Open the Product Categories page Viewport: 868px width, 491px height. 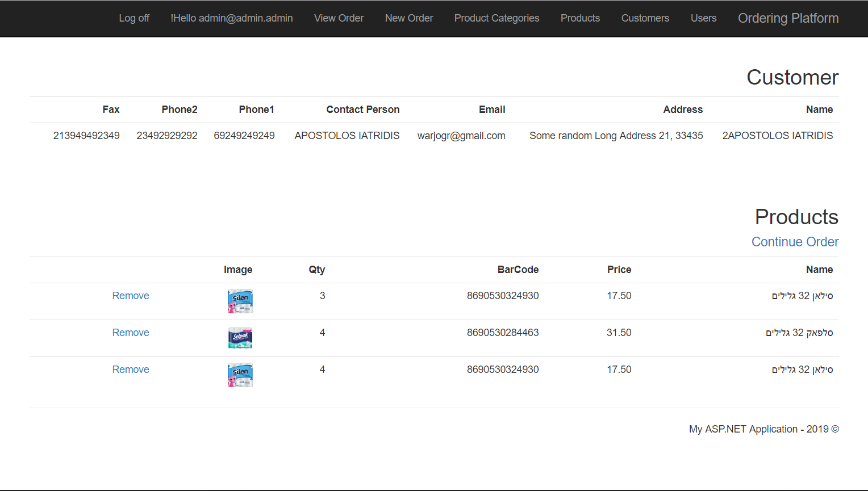[496, 18]
